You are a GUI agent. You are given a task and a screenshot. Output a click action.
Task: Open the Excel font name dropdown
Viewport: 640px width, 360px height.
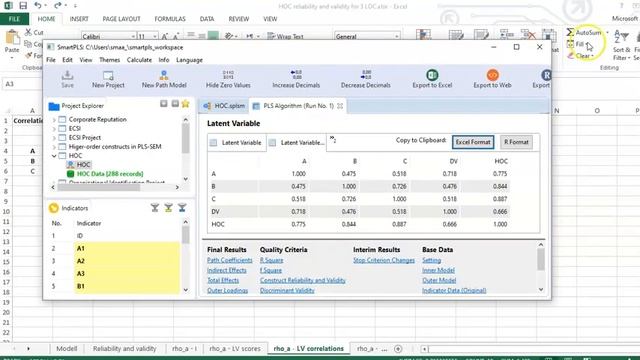133,36
